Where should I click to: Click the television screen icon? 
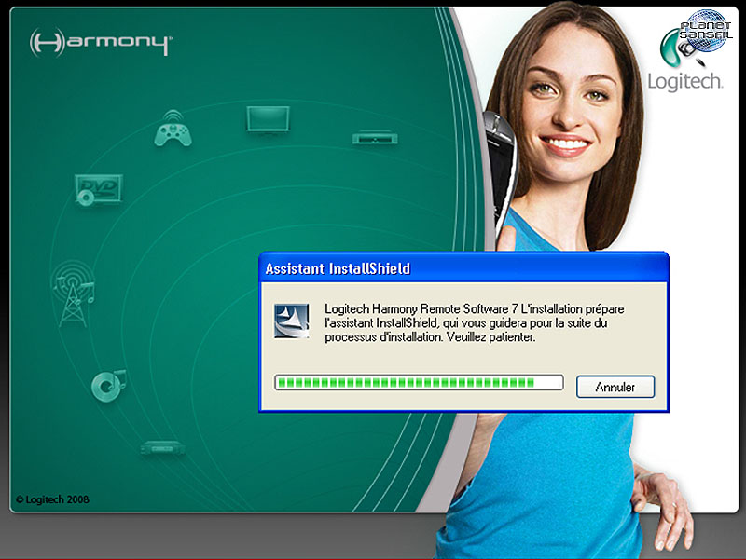click(268, 119)
